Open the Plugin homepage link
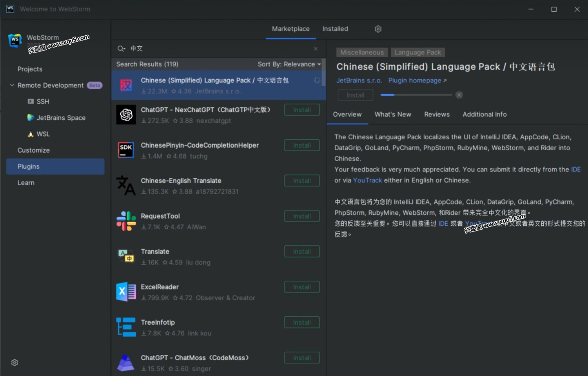588x376 pixels. click(x=417, y=80)
